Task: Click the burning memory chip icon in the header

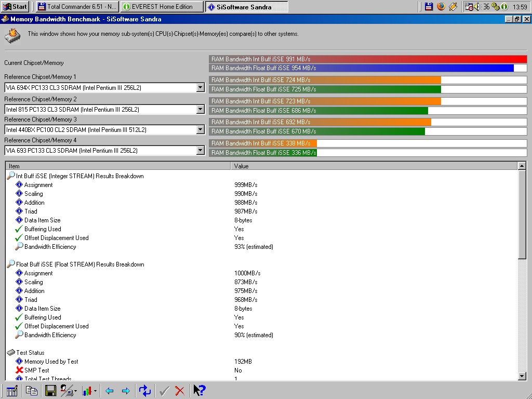Action: tap(12, 36)
